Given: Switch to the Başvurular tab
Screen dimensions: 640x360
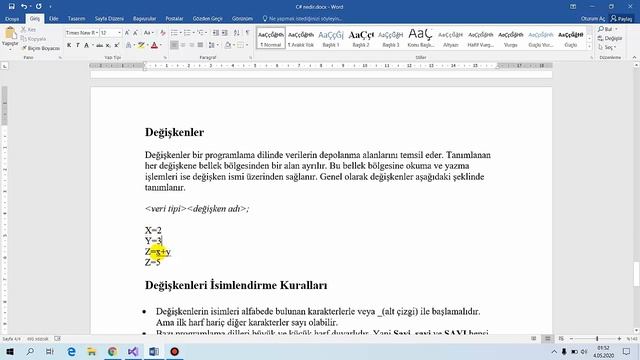Looking at the screenshot, I should pyautogui.click(x=144, y=19).
